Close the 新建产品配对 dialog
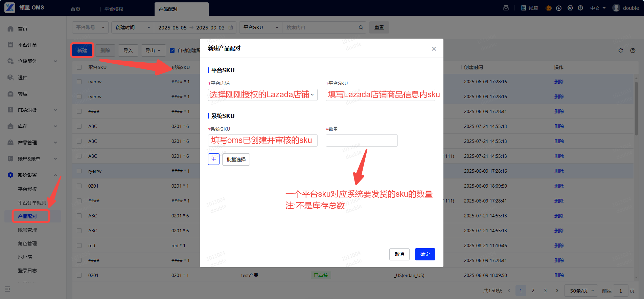Image resolution: width=644 pixels, height=299 pixels. pyautogui.click(x=434, y=49)
